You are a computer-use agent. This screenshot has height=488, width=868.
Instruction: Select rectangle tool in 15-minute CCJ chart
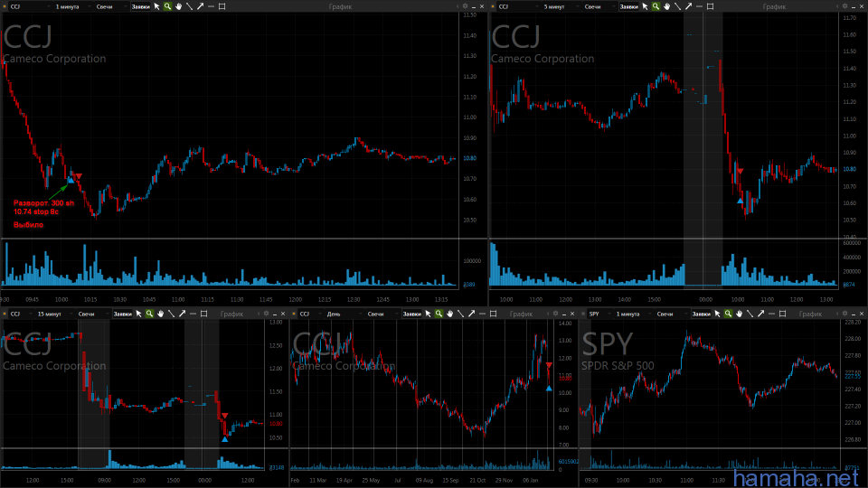203,314
